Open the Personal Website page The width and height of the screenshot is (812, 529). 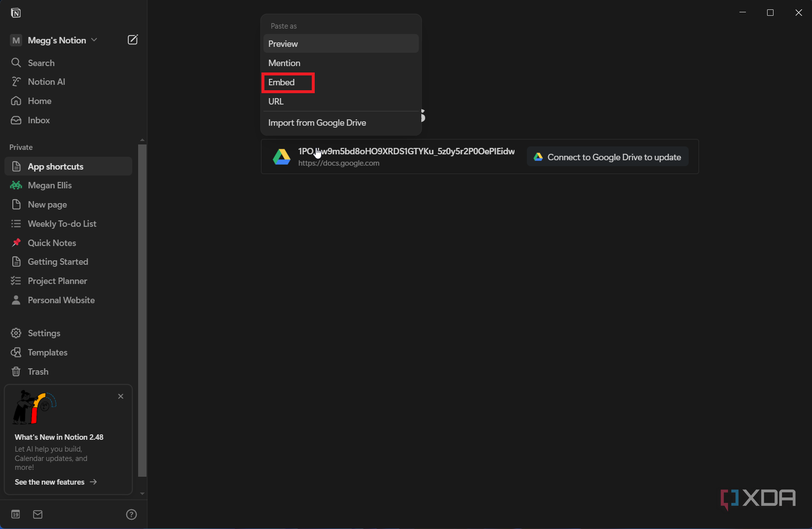[x=69, y=300]
